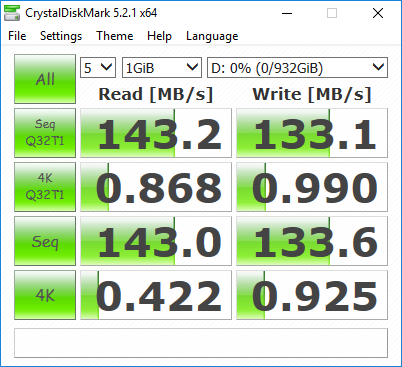
Task: Click the empty comment field at bottom
Action: click(201, 343)
